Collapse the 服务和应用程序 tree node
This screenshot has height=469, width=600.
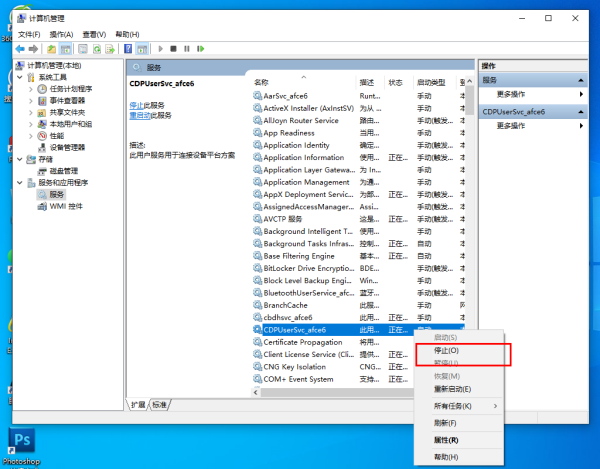coord(20,183)
